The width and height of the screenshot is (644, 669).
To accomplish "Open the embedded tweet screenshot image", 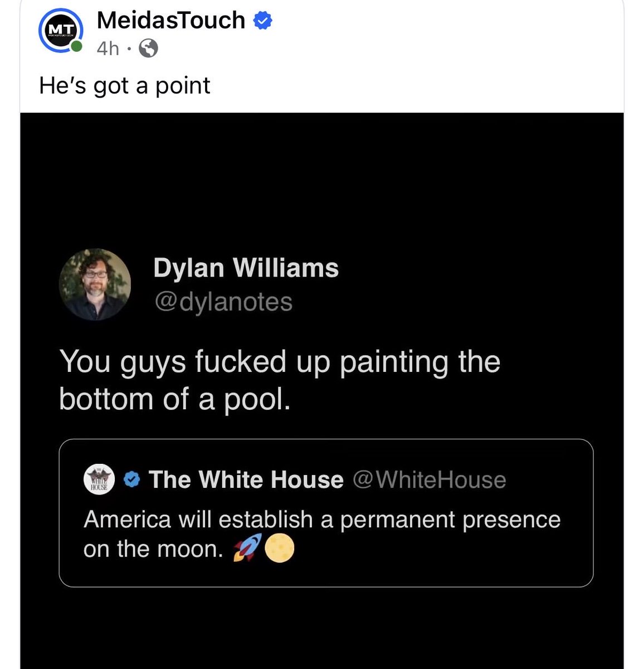I will click(x=322, y=391).
